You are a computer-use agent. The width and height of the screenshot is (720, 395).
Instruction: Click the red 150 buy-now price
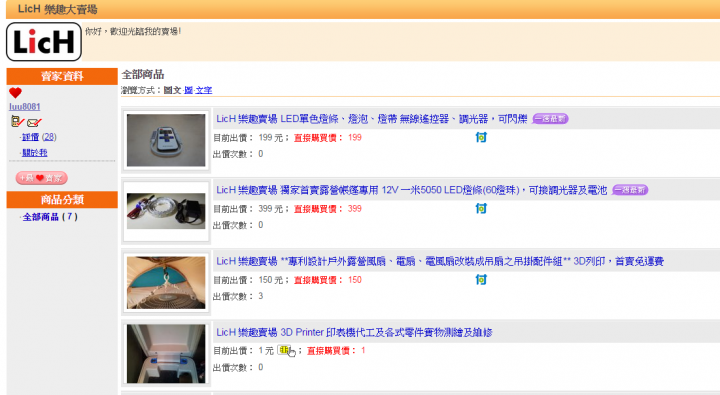click(355, 280)
